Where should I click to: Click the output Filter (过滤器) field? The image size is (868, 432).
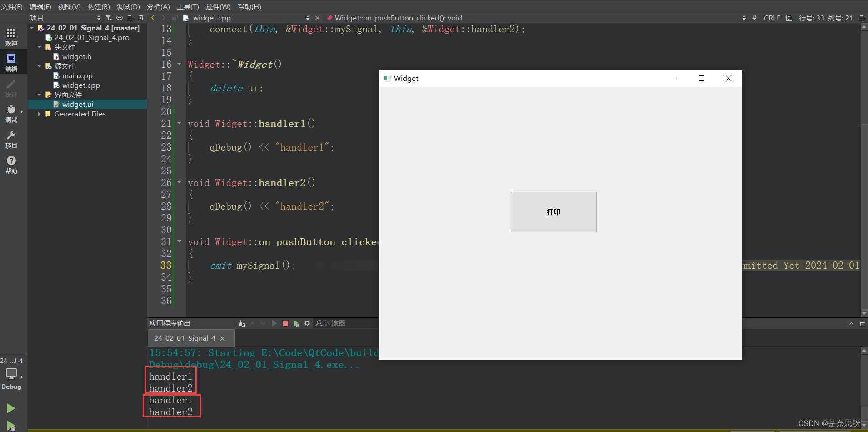click(346, 323)
